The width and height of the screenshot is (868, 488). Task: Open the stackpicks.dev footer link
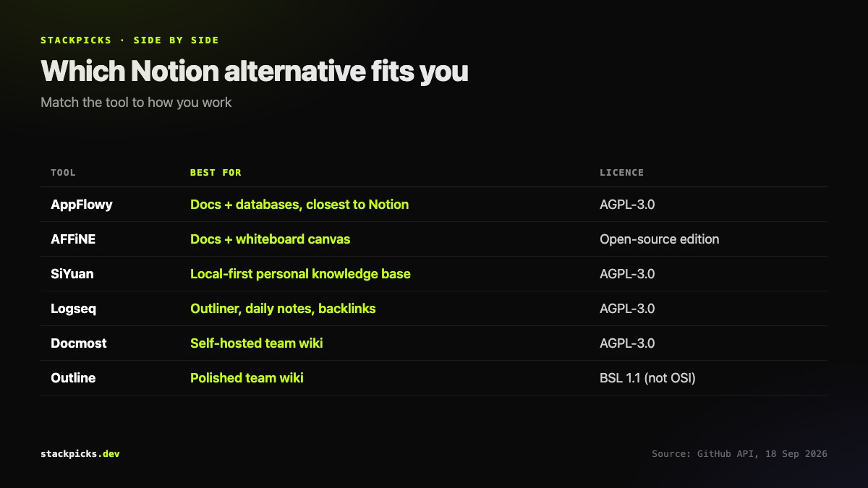point(80,454)
